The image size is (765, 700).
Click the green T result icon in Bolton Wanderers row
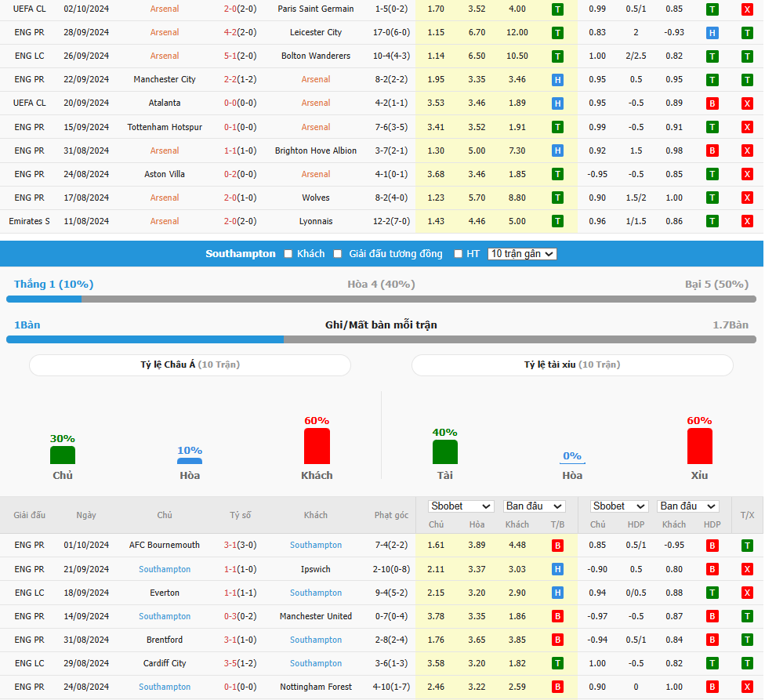pyautogui.click(x=557, y=56)
